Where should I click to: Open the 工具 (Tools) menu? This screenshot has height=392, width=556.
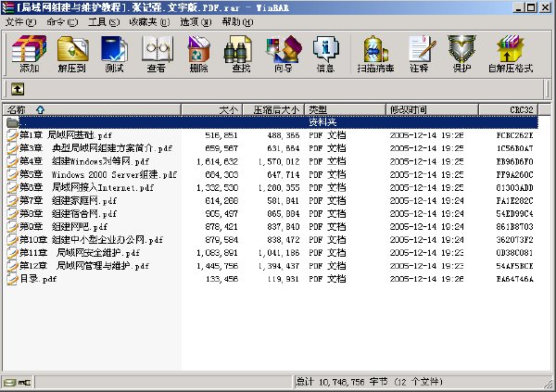[104, 22]
